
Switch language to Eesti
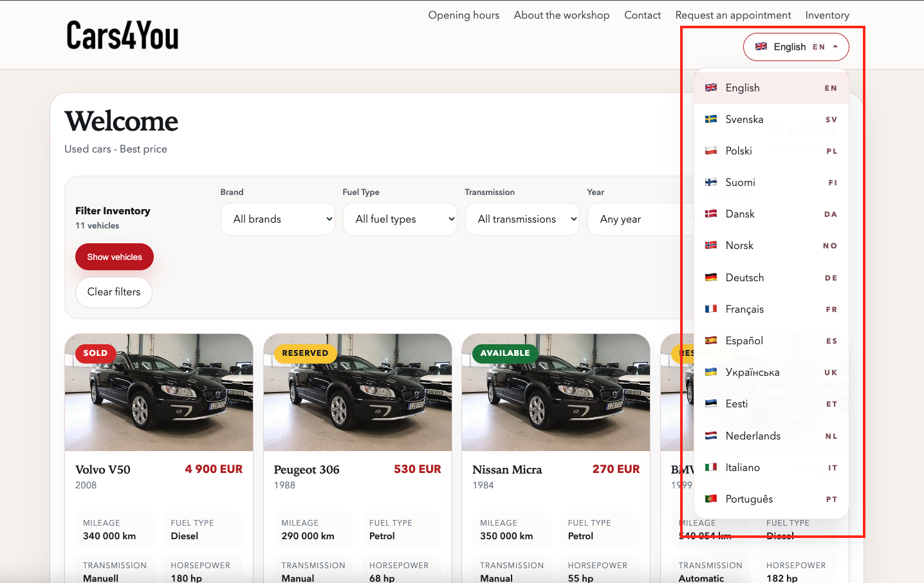[x=772, y=403]
